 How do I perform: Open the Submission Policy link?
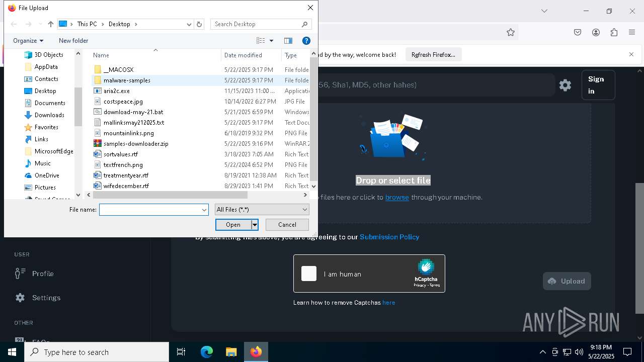tap(389, 237)
